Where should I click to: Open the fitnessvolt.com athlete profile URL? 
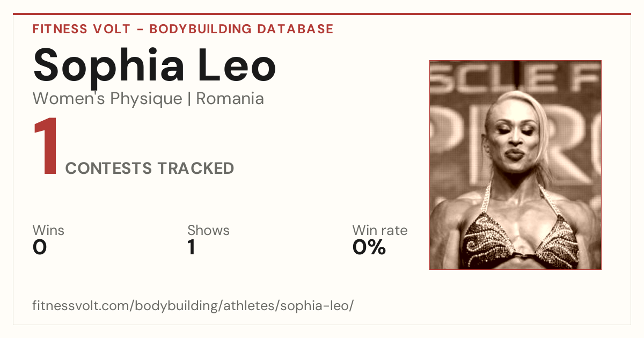pyautogui.click(x=193, y=306)
